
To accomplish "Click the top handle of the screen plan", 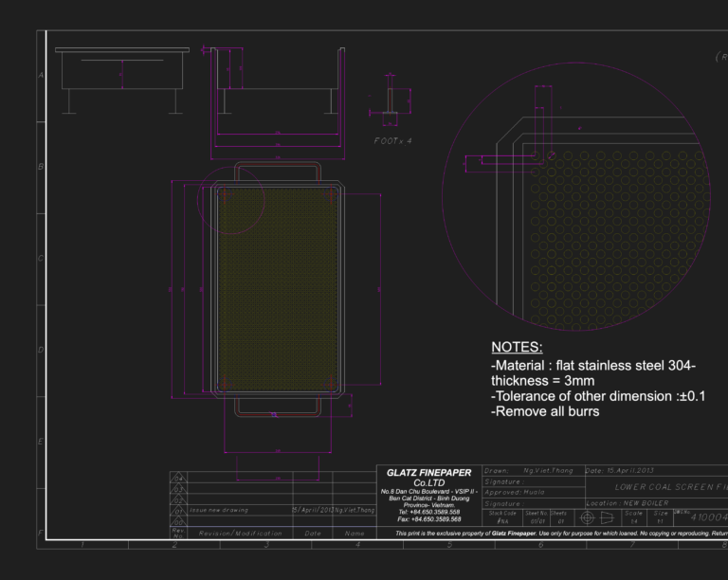I will tap(278, 172).
